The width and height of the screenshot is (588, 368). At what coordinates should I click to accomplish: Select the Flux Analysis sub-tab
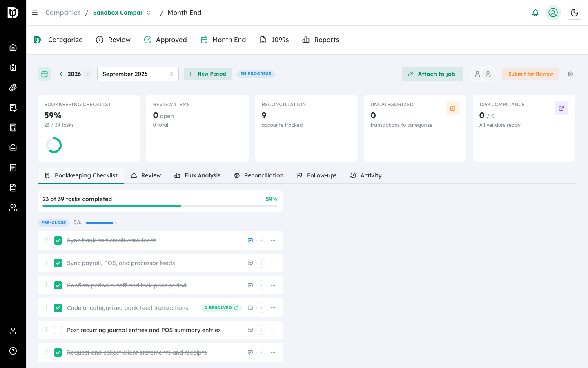(197, 175)
